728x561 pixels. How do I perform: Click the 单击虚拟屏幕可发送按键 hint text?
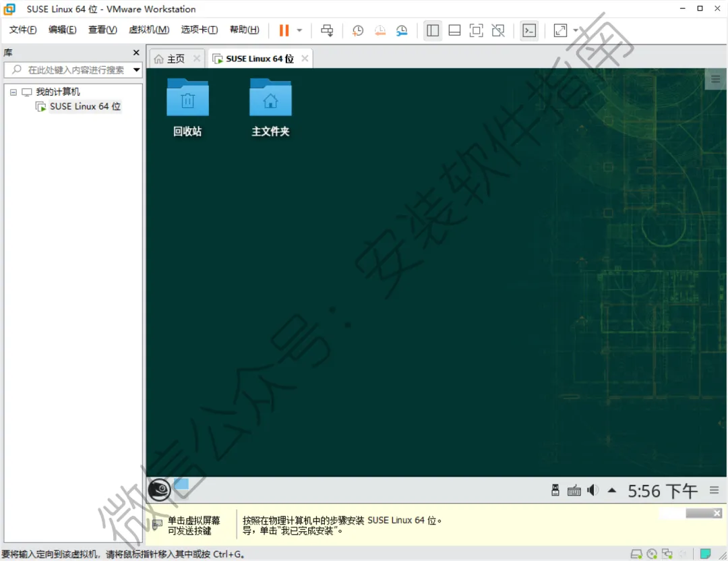tap(193, 525)
